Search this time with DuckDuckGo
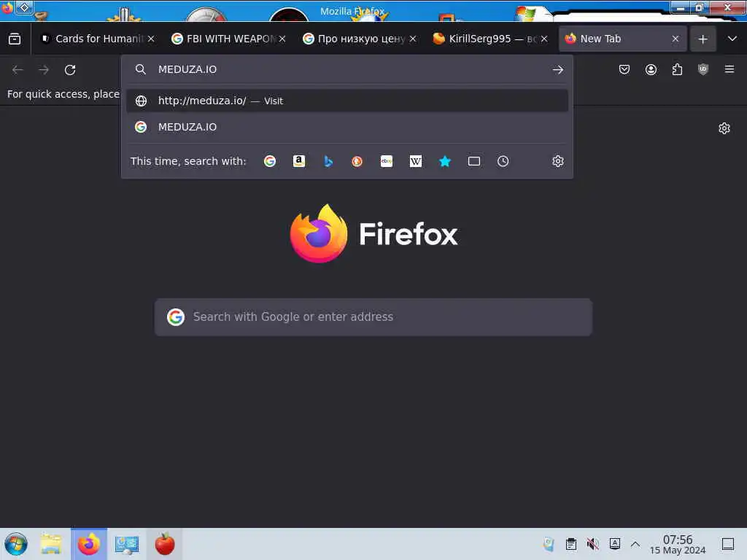Image resolution: width=747 pixels, height=560 pixels. tap(357, 161)
